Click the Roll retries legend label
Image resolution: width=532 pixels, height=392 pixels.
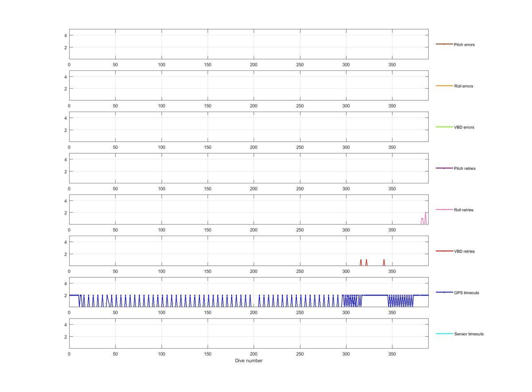click(464, 210)
